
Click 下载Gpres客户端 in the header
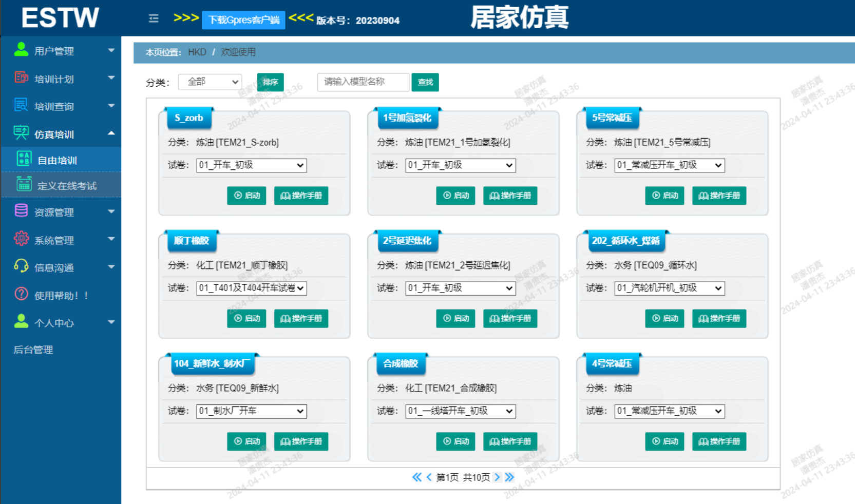pos(243,20)
